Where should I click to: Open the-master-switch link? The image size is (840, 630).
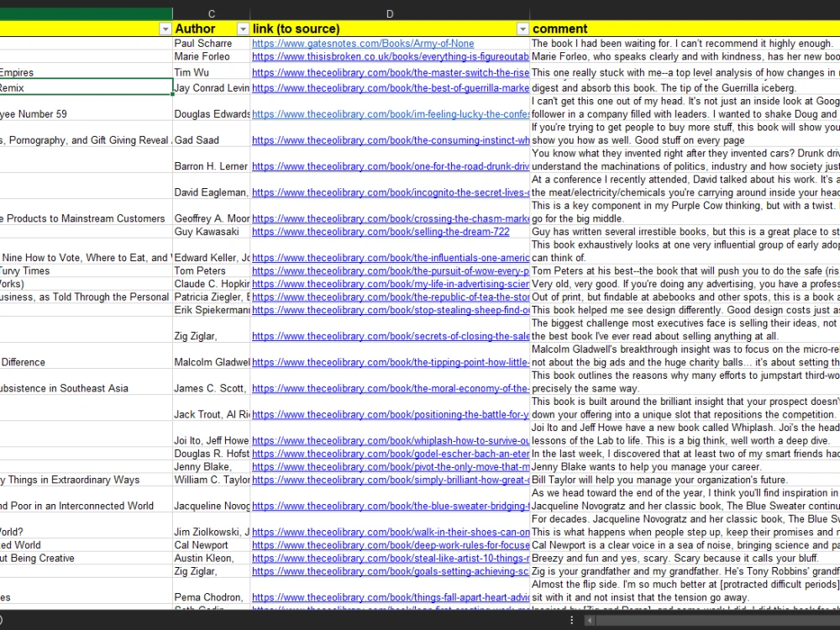[x=390, y=73]
